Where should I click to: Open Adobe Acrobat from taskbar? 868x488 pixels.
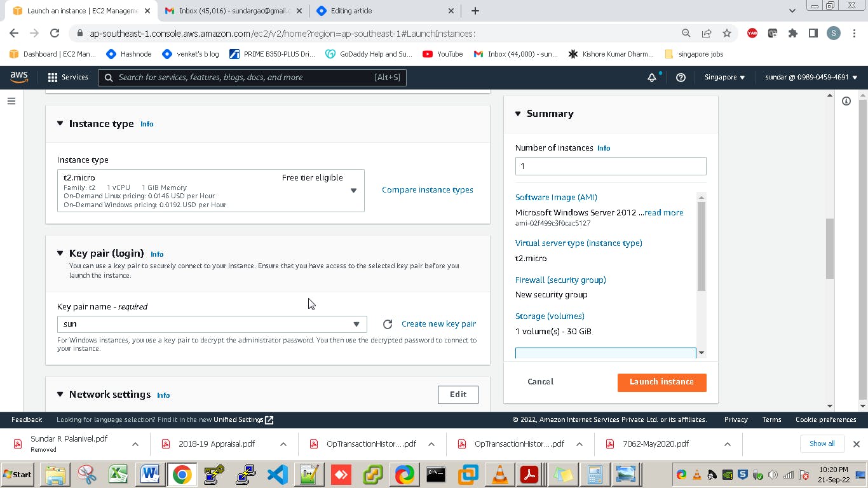[530, 475]
